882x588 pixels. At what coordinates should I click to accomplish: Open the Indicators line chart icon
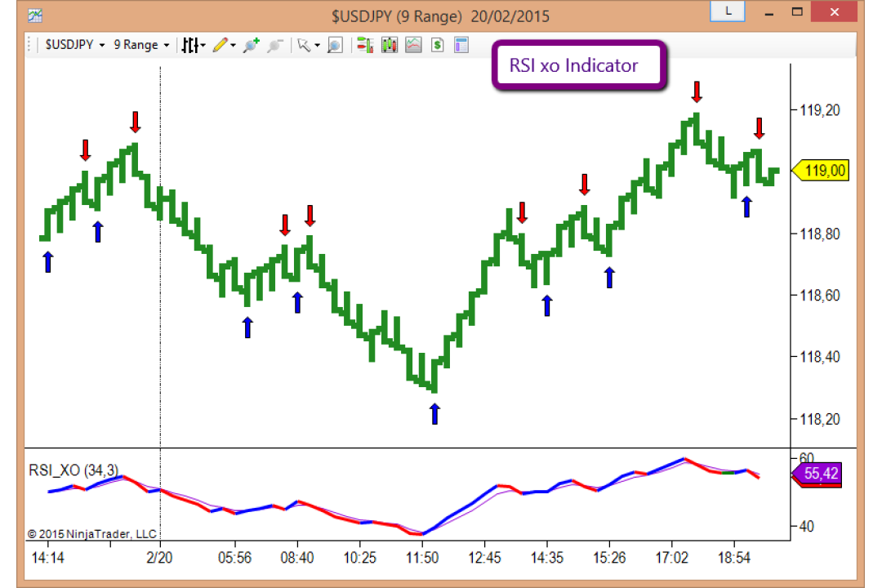[413, 45]
